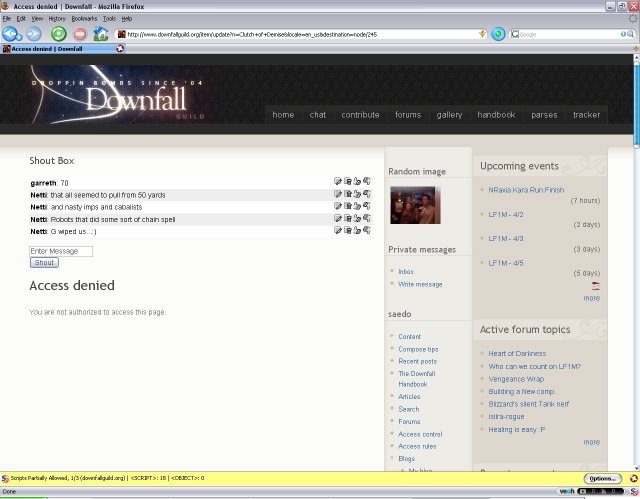Edit garreth's shout with the pencil icon

click(338, 181)
